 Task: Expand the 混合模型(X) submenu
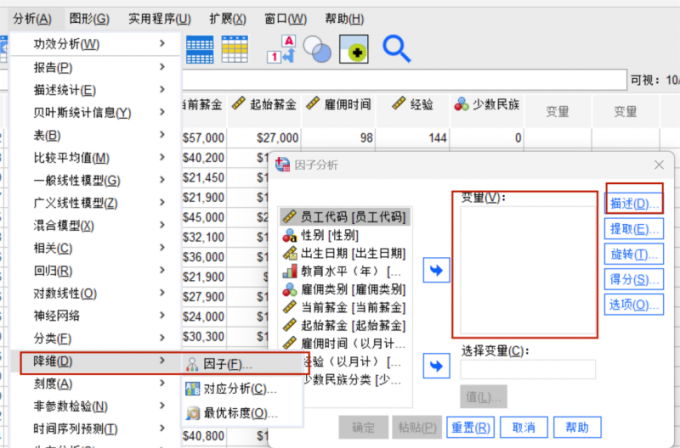95,226
